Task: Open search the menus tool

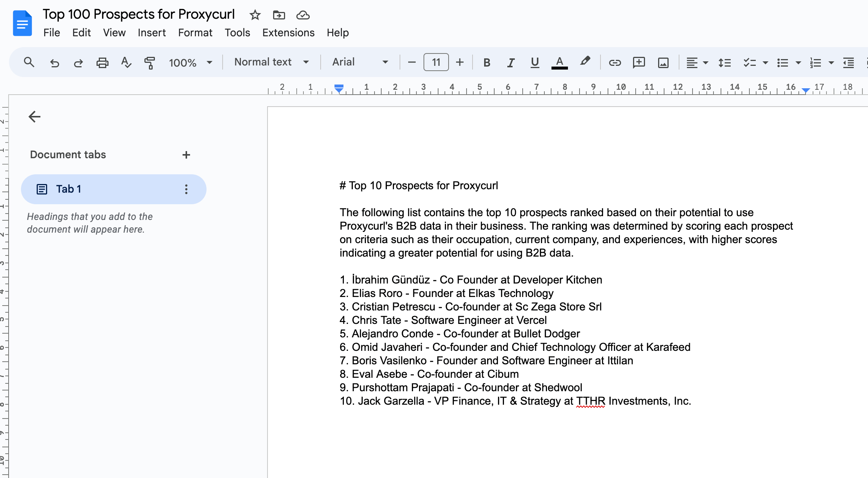Action: [29, 62]
